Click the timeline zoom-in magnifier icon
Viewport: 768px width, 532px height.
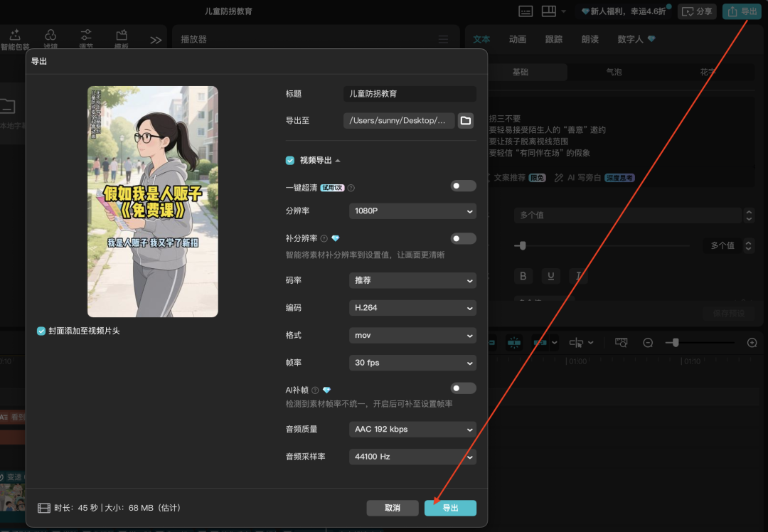[x=752, y=342]
